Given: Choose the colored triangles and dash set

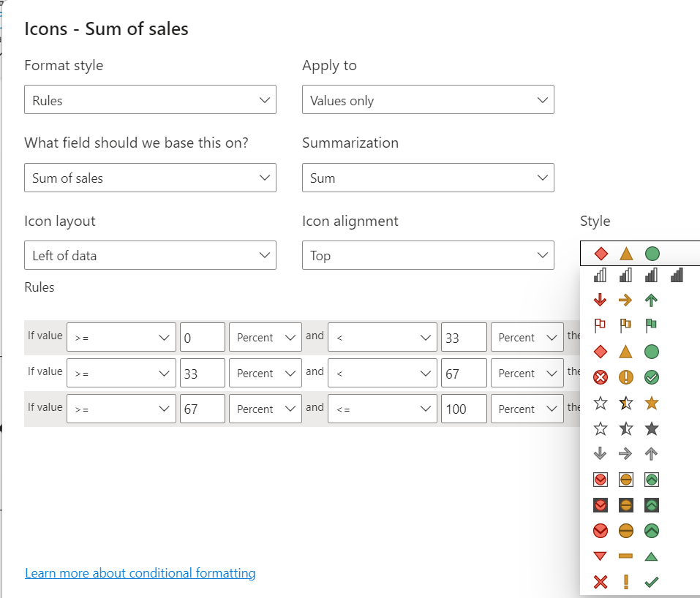Looking at the screenshot, I should (626, 556).
